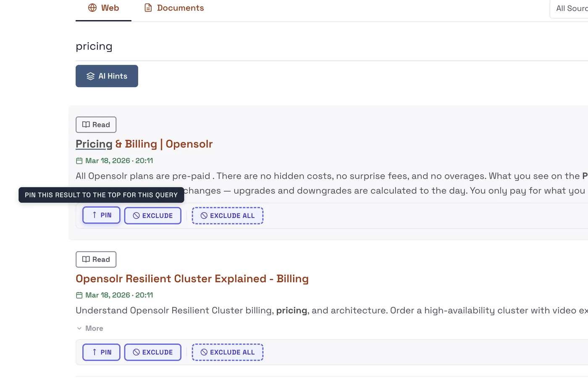
Task: Click the book icon on the first Read button
Action: tap(85, 124)
